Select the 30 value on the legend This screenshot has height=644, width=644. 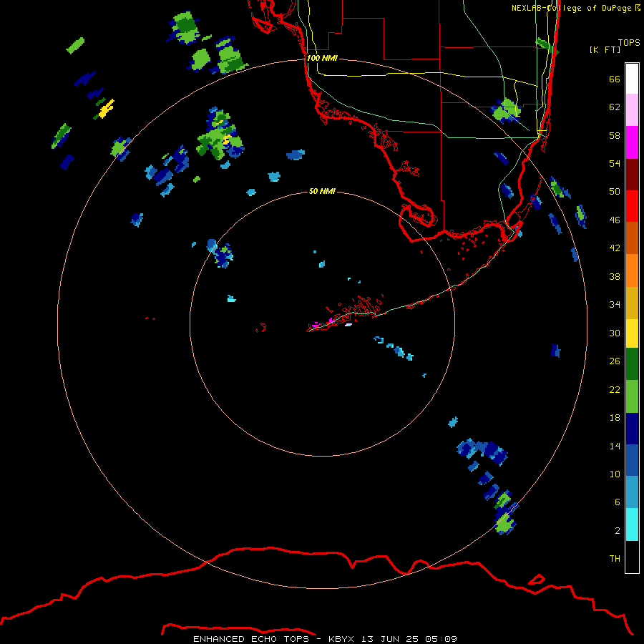(x=615, y=333)
